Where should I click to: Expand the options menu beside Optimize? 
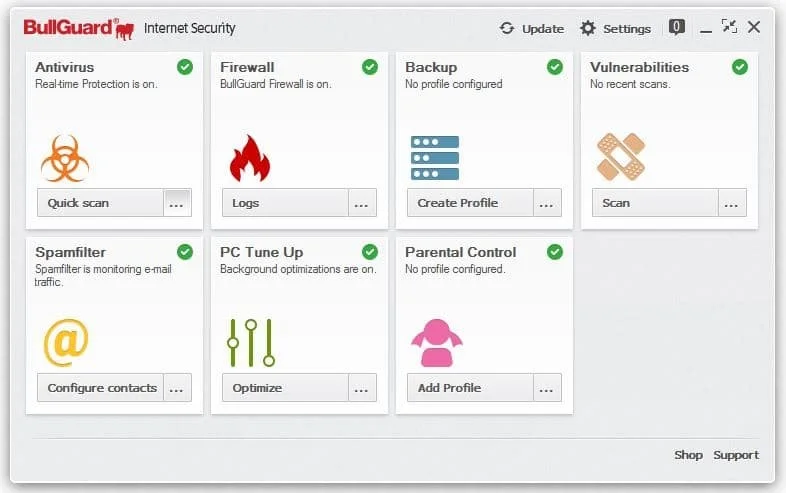tap(362, 388)
